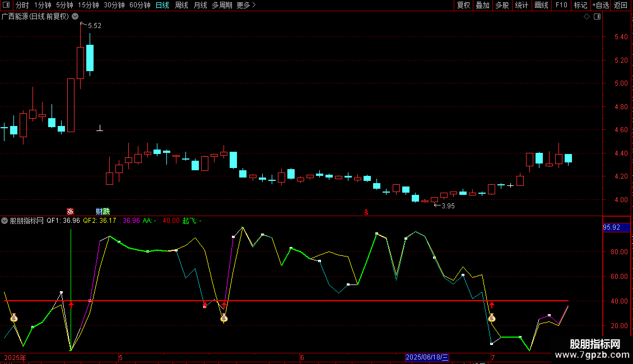Select the 15分钟 period tab

(x=88, y=5)
